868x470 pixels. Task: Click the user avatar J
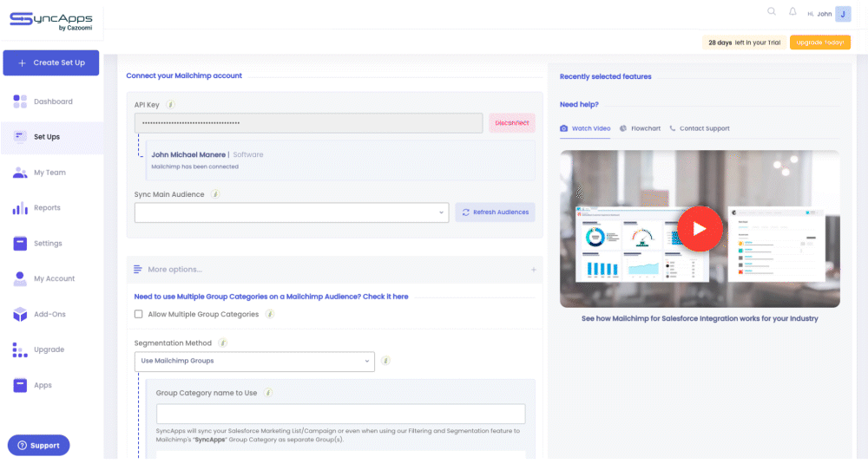pyautogui.click(x=843, y=14)
